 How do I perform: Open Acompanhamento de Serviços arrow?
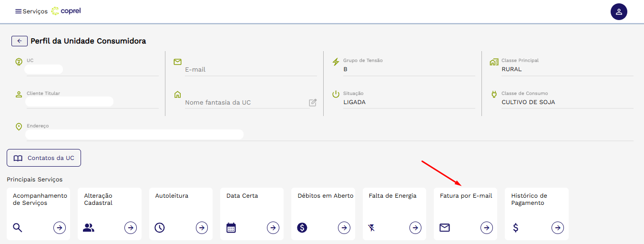click(60, 228)
